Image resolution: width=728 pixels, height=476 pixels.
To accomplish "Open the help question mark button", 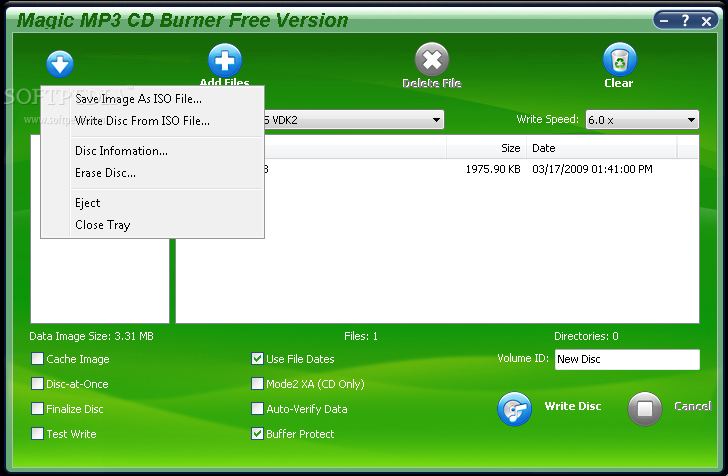I will 685,20.
